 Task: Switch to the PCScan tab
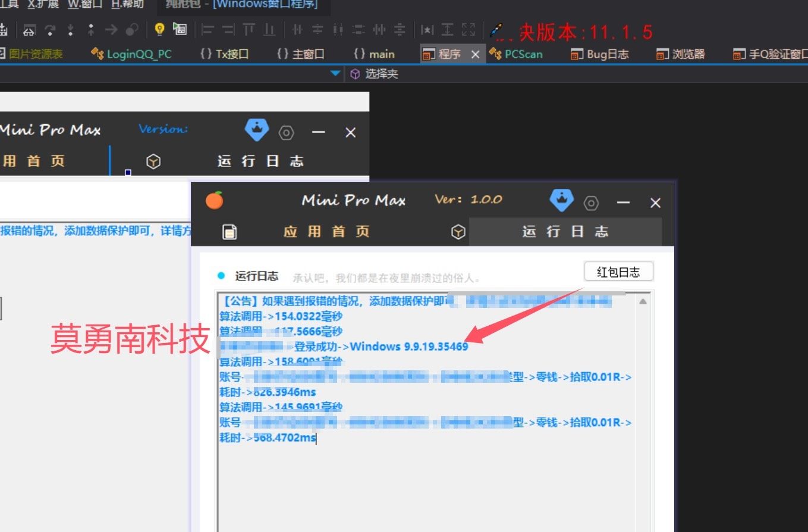coord(515,54)
